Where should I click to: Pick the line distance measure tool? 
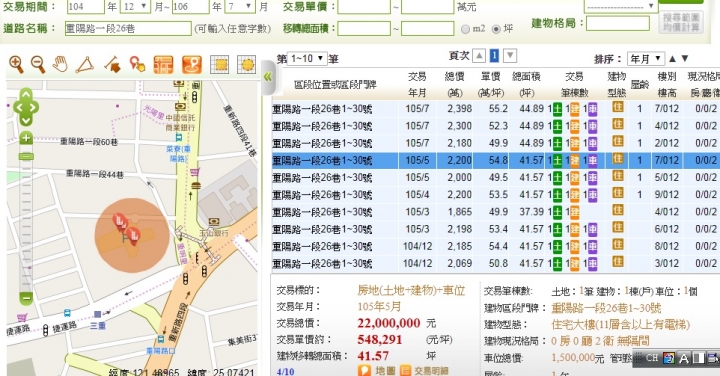pos(112,65)
